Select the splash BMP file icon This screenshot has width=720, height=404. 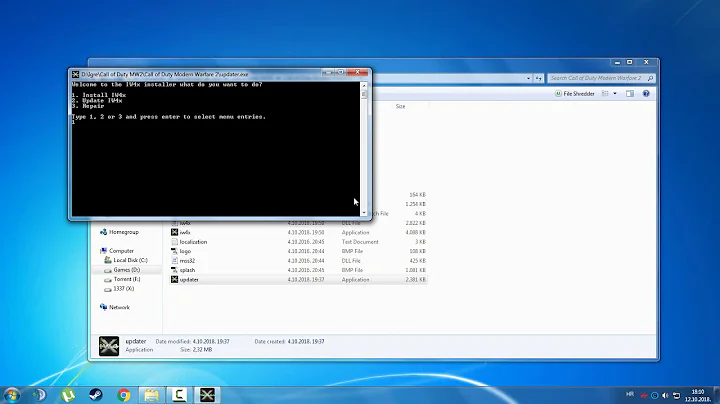coord(174,270)
